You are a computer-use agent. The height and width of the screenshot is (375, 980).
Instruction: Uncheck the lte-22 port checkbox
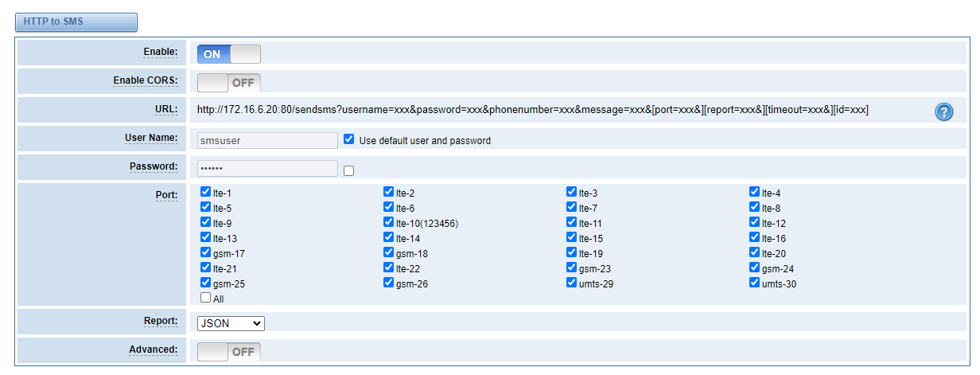(x=388, y=268)
